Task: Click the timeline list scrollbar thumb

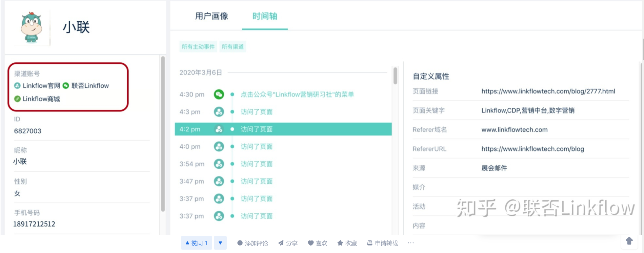Action: (x=395, y=76)
